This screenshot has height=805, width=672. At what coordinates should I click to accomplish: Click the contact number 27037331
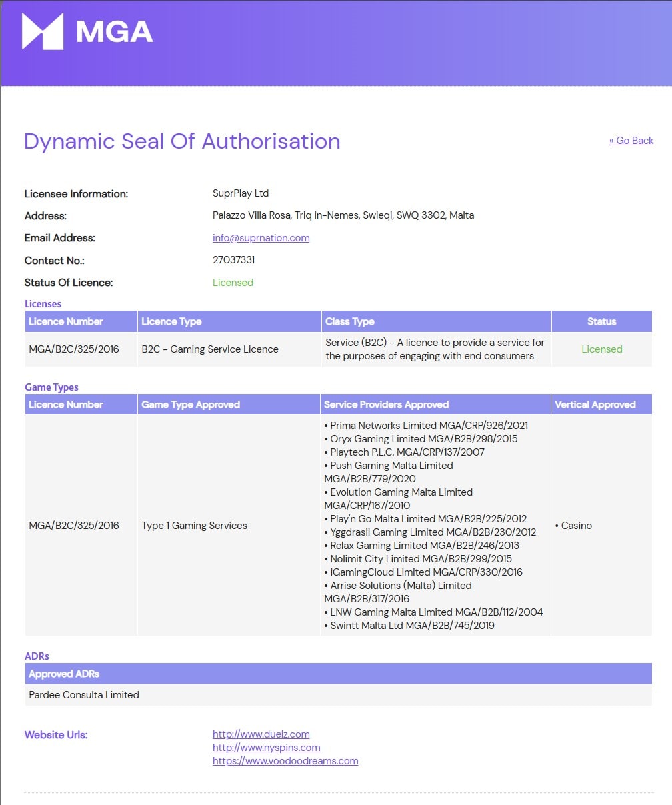click(233, 260)
